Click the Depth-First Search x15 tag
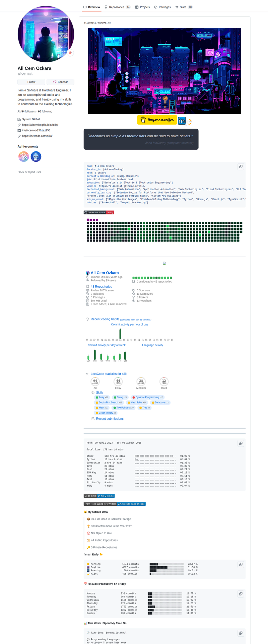Screen dimensions: 268x644 click(x=109, y=403)
